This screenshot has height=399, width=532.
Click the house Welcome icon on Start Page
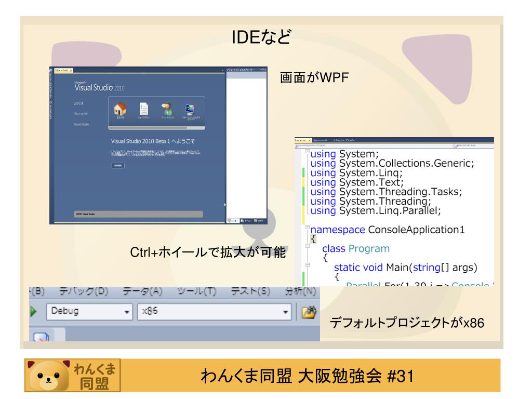point(120,109)
